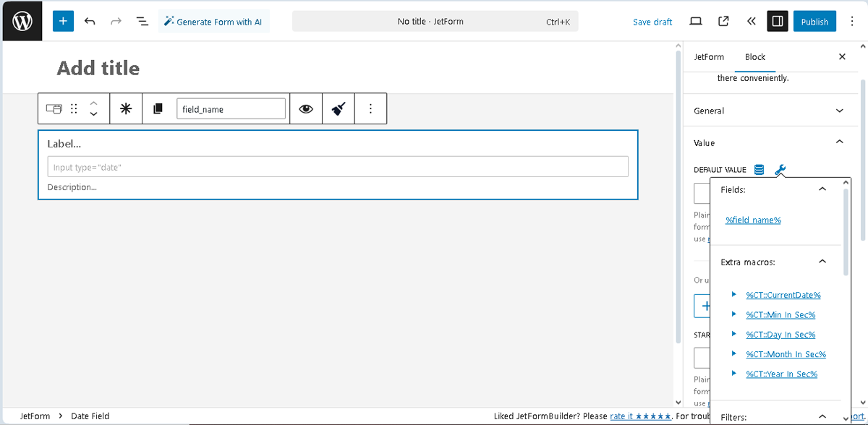Click the WordPress logo icon

pyautogui.click(x=22, y=21)
